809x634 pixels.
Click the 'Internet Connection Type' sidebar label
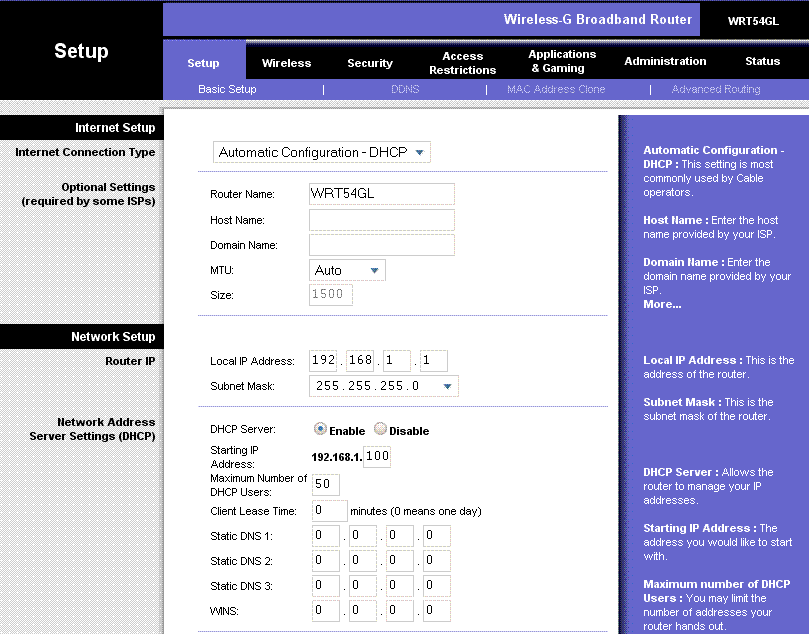coord(85,152)
